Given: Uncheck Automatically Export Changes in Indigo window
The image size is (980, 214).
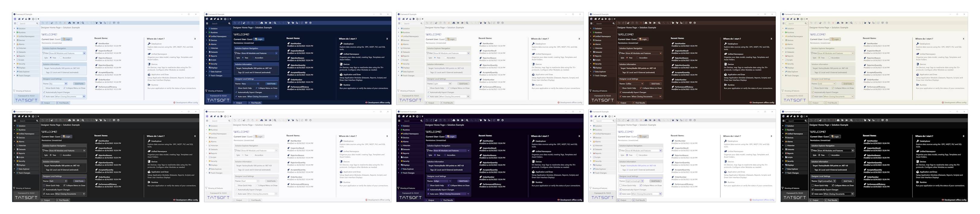Looking at the screenshot, I should tap(428, 190).
